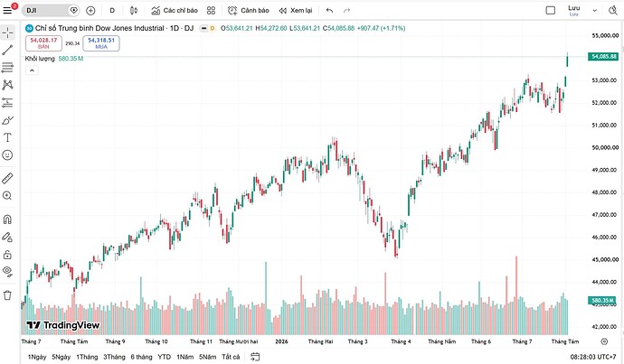Toggle lock all drawing tools
Image resolution: width=624 pixels, height=364 pixels.
click(7, 255)
